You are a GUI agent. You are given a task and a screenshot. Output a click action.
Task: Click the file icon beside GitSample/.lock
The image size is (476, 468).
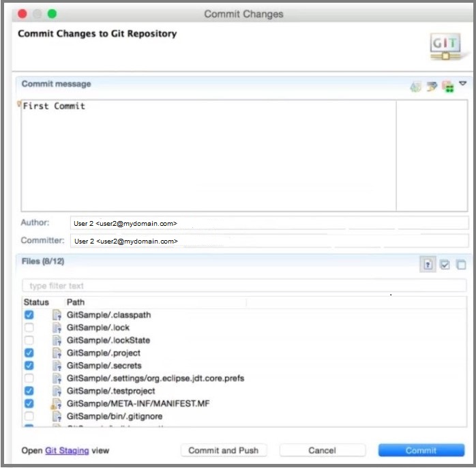pyautogui.click(x=57, y=327)
